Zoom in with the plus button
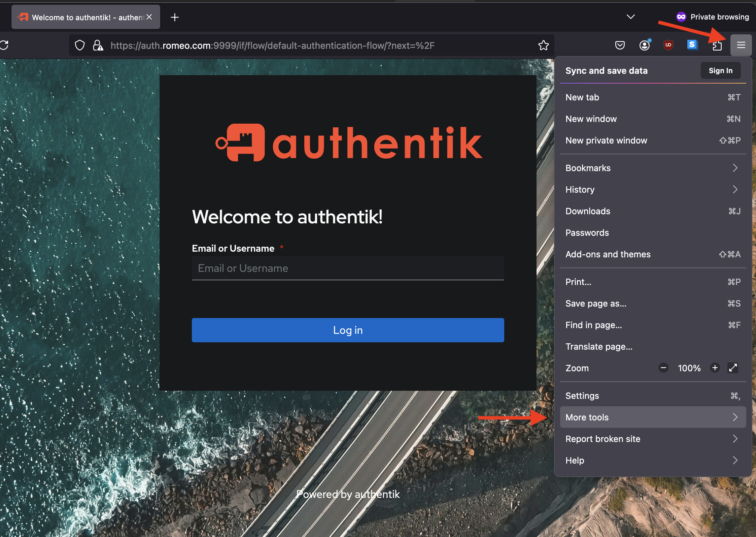 pos(715,368)
